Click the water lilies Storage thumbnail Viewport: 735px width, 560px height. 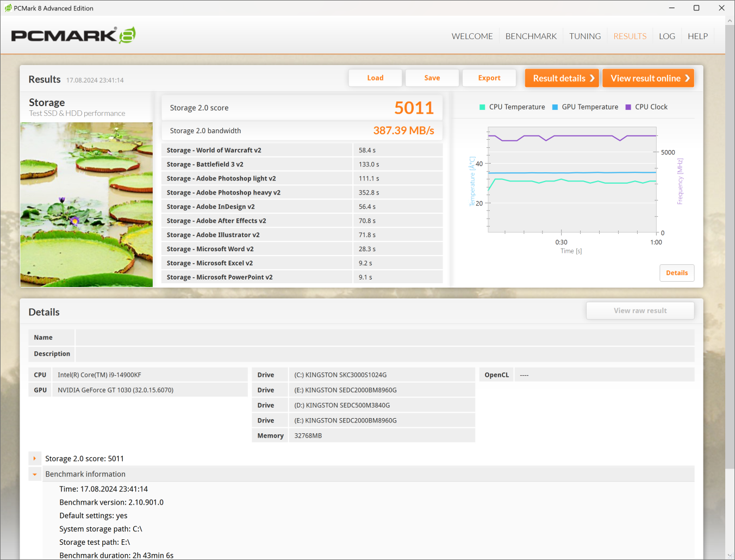(x=86, y=204)
